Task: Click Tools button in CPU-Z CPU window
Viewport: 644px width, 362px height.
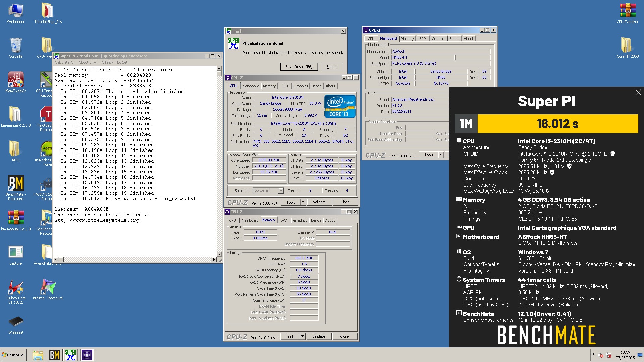Action: click(x=291, y=202)
